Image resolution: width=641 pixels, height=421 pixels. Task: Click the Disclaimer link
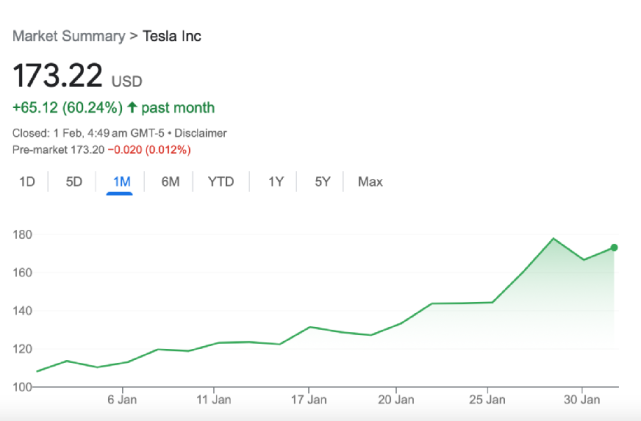tap(201, 133)
